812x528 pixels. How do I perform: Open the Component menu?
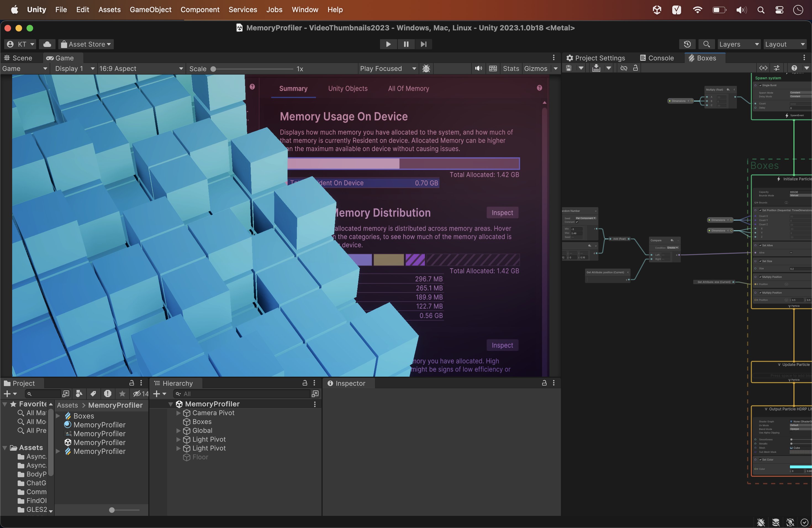click(200, 10)
